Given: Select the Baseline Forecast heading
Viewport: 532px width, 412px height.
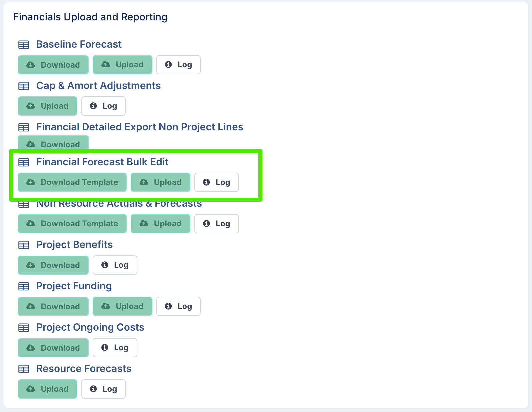Looking at the screenshot, I should (x=79, y=44).
